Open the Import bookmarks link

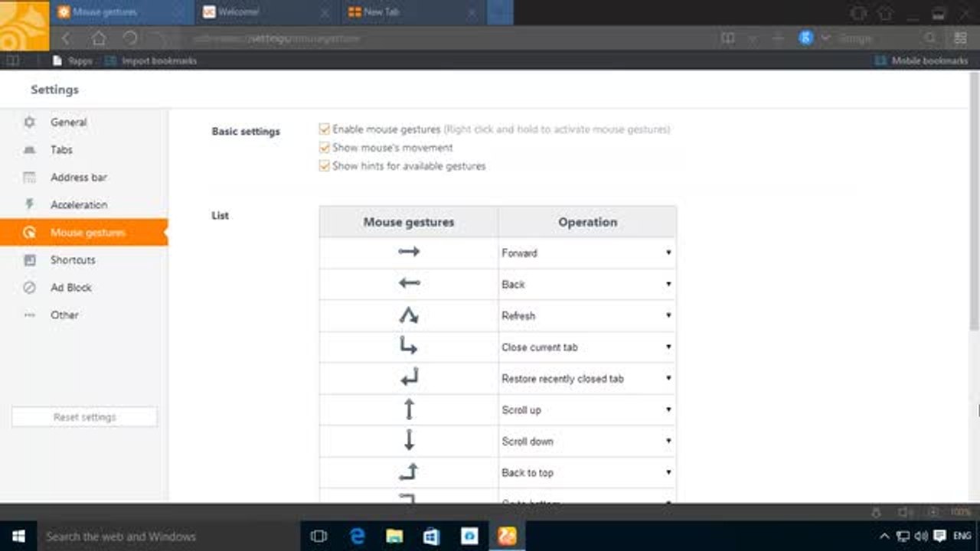click(152, 60)
